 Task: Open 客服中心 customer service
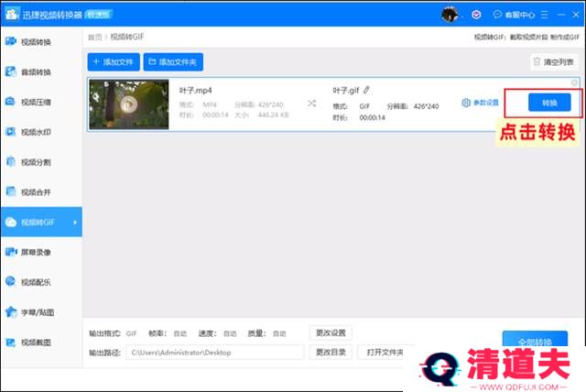pyautogui.click(x=514, y=15)
